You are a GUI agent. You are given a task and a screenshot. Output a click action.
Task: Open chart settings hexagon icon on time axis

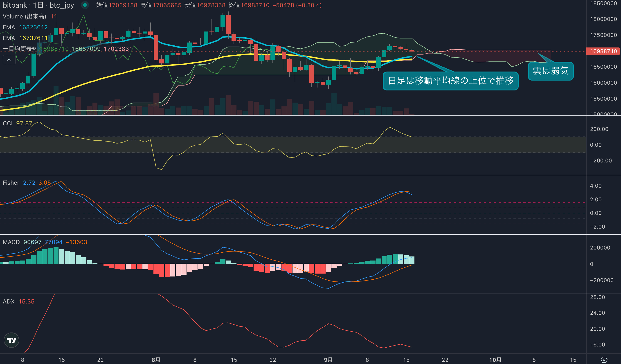(604, 360)
